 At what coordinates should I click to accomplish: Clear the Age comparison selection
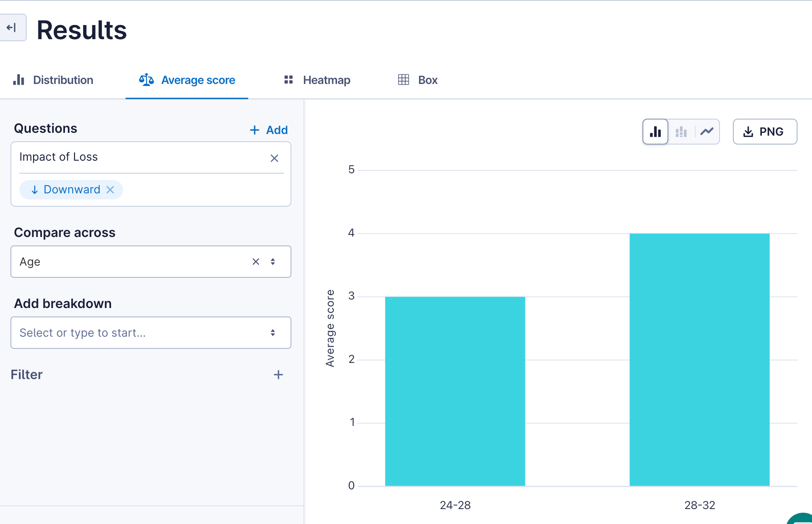pyautogui.click(x=255, y=262)
